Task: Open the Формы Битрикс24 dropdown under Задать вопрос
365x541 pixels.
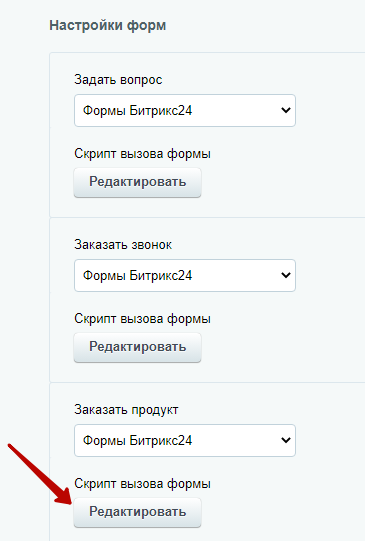Action: 185,110
